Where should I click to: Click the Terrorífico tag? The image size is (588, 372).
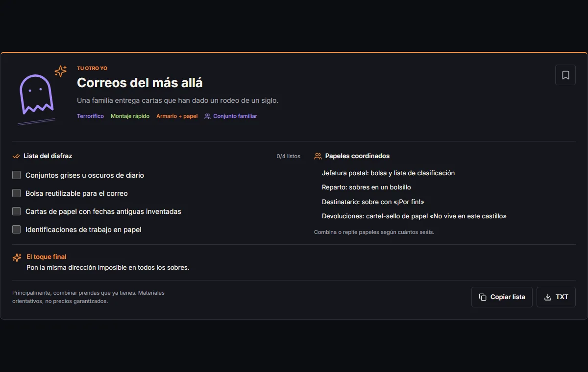pyautogui.click(x=90, y=116)
